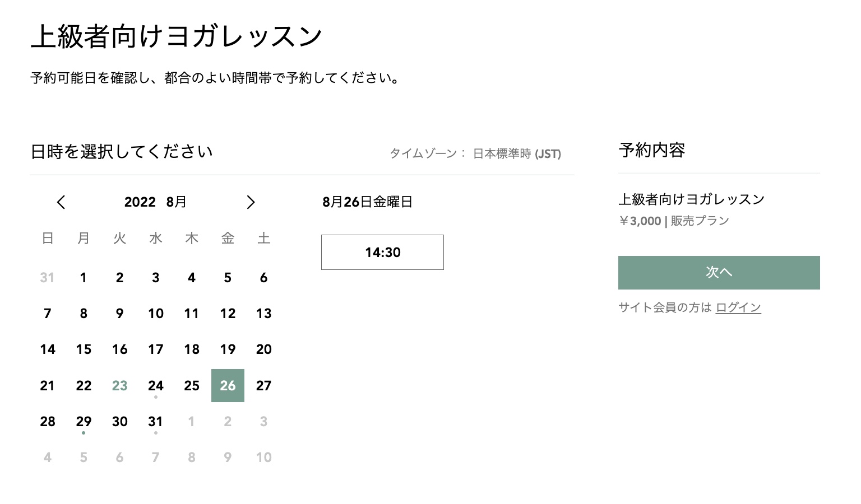This screenshot has height=504, width=861.
Task: Select August 1 on the calendar
Action: coord(84,278)
